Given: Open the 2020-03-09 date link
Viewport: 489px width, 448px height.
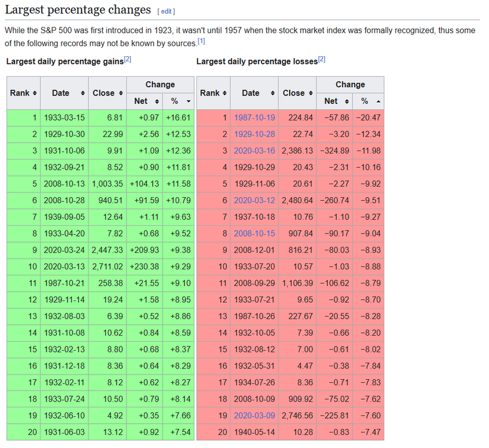Looking at the screenshot, I should click(x=254, y=416).
